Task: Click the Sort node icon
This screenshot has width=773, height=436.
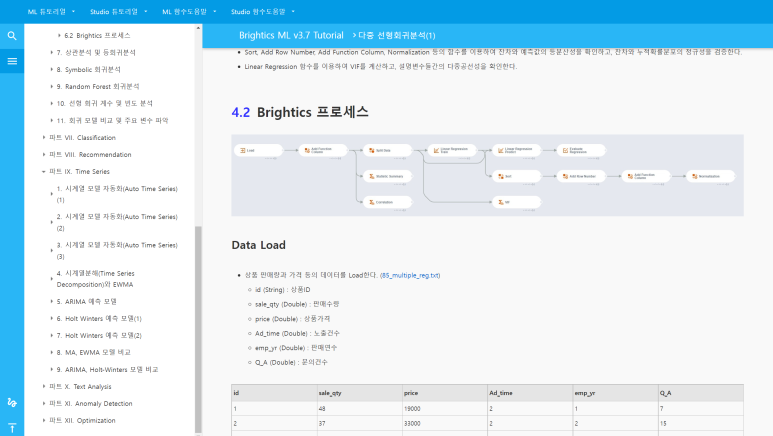Action: point(501,176)
